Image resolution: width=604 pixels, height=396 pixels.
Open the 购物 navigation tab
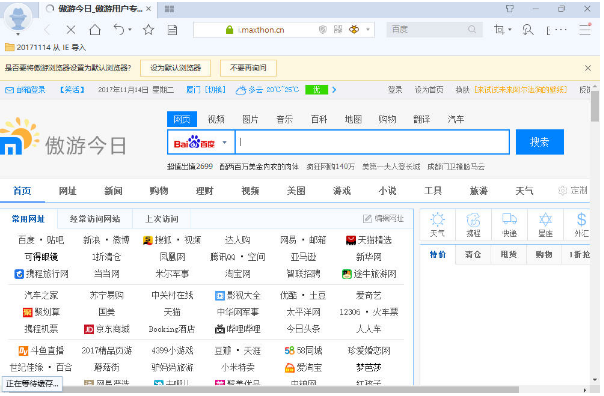pyautogui.click(x=159, y=191)
